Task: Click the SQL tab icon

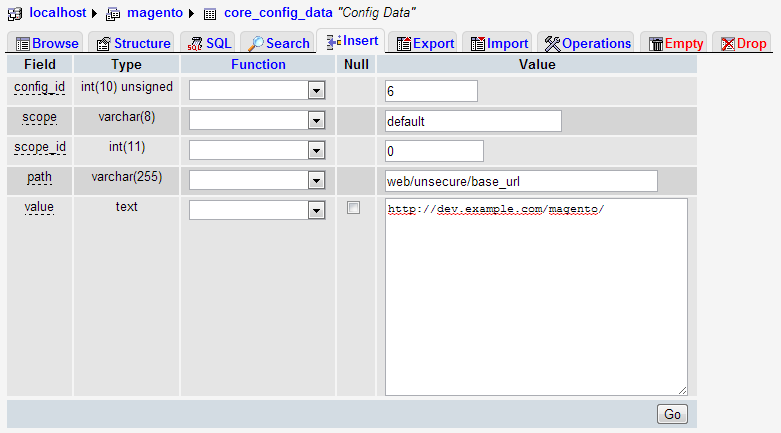Action: (x=195, y=44)
